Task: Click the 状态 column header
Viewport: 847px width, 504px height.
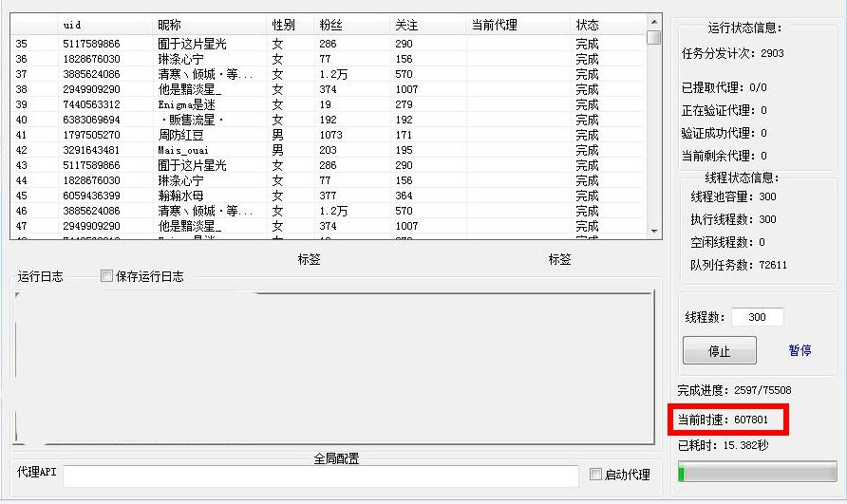Action: (x=587, y=25)
